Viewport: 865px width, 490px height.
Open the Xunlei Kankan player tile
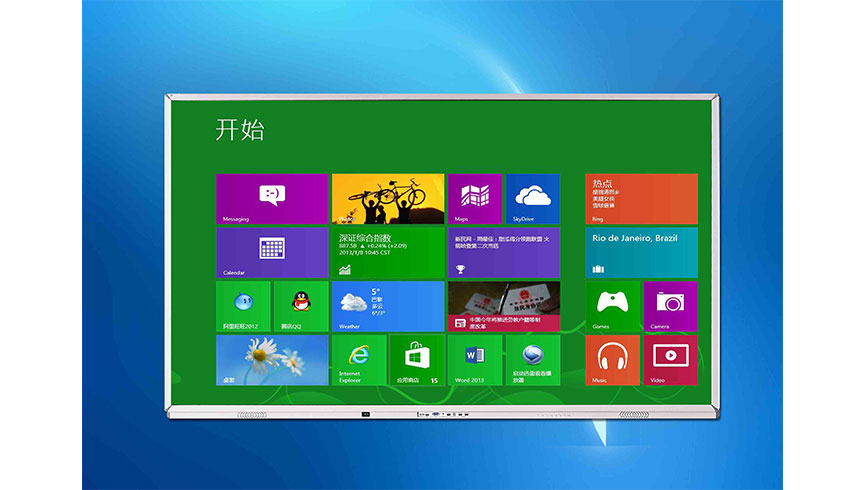point(533,360)
